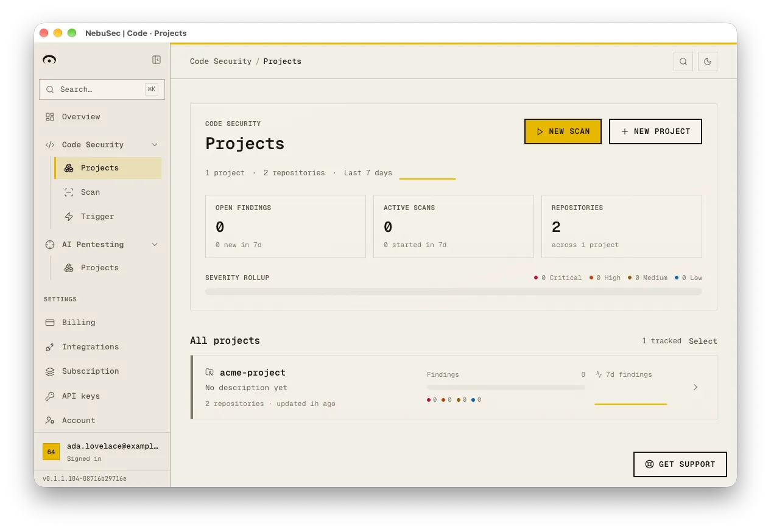Click the acme-project Findings bar
Screen dimensions: 771x532
[506, 387]
